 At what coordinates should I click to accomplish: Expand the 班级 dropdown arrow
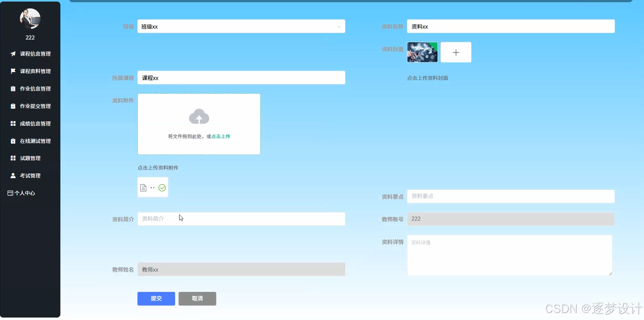[x=339, y=26]
